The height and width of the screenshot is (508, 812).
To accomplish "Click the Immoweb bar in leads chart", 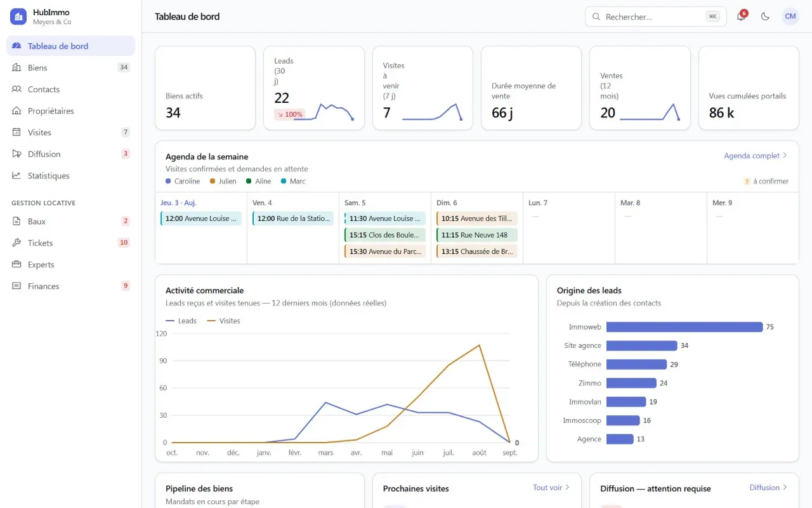I will (x=684, y=327).
